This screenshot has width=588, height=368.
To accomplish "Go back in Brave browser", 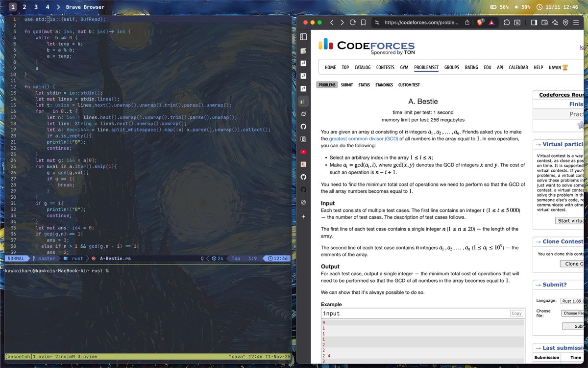I will click(x=332, y=23).
